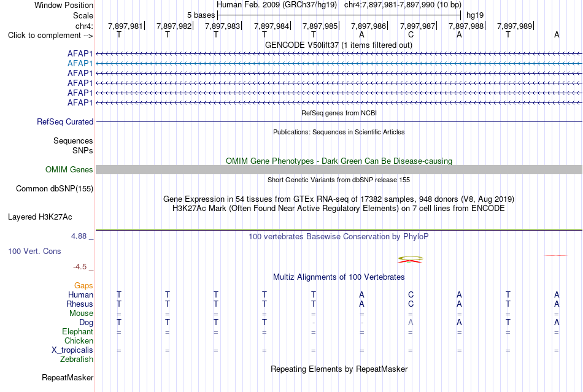Select the Scale track label

tap(83, 15)
